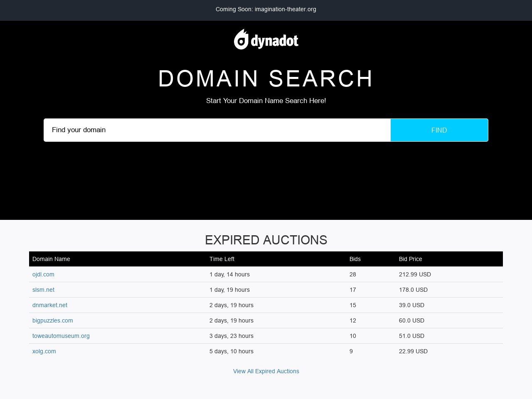The width and height of the screenshot is (532, 399).
Task: Click the Dynadot flame logo
Action: tap(241, 40)
